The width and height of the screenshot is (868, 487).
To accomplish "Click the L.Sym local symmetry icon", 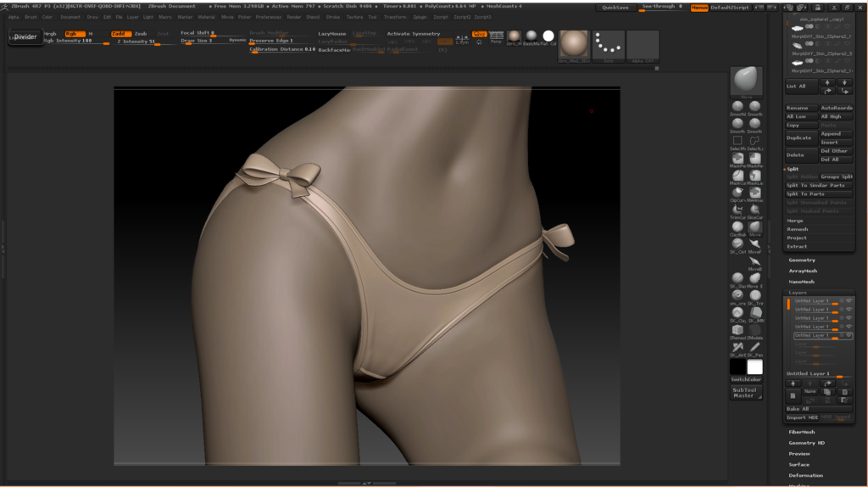I will (x=462, y=39).
